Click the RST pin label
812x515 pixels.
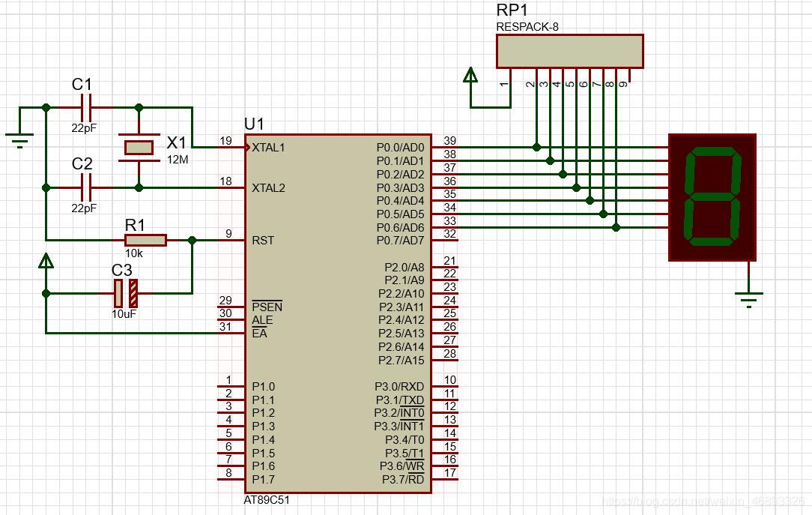coord(263,241)
